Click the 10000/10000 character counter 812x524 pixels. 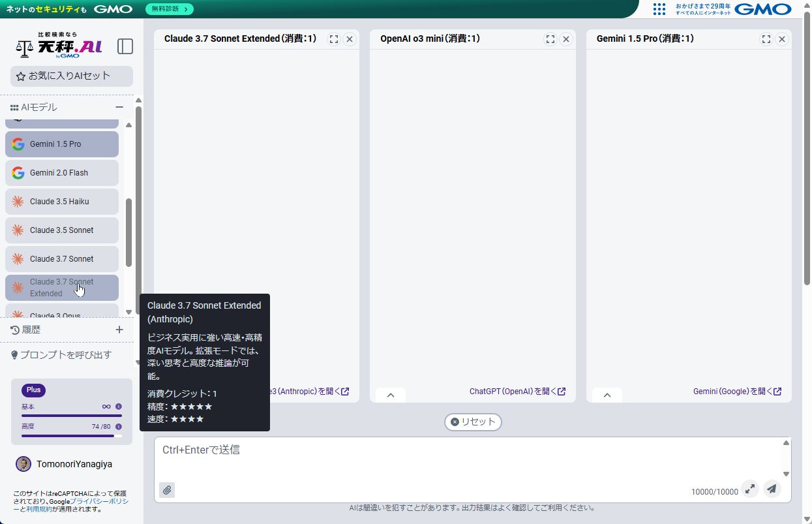715,492
